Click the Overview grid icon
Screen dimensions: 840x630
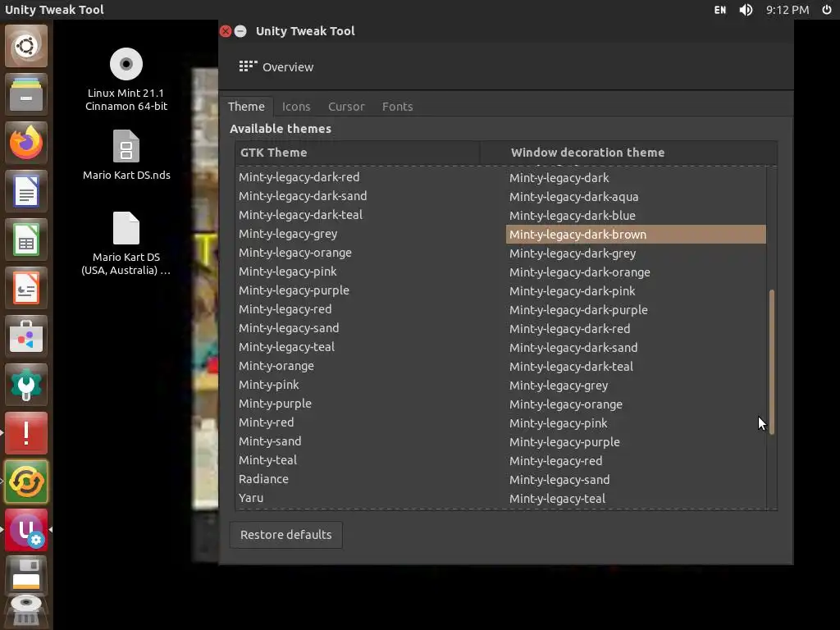tap(248, 66)
